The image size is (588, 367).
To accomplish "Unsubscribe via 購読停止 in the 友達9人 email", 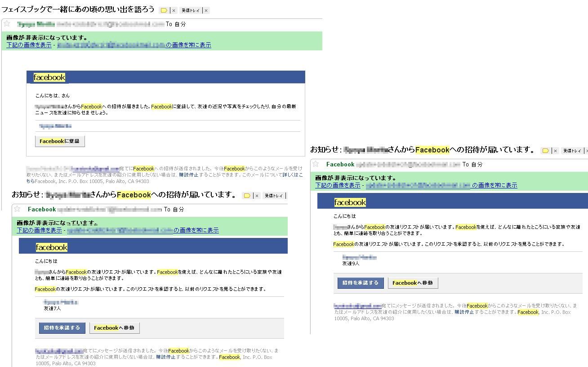I will 464,312.
